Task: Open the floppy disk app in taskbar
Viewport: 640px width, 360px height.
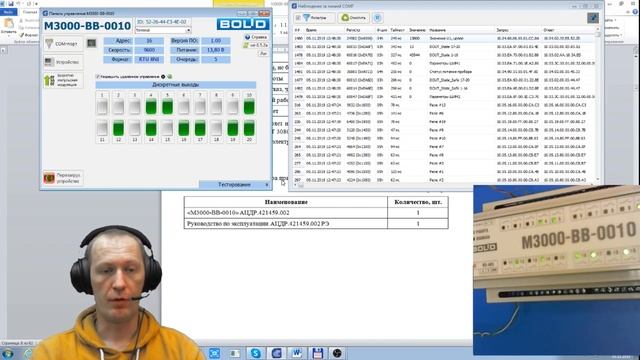Action: 317,353
